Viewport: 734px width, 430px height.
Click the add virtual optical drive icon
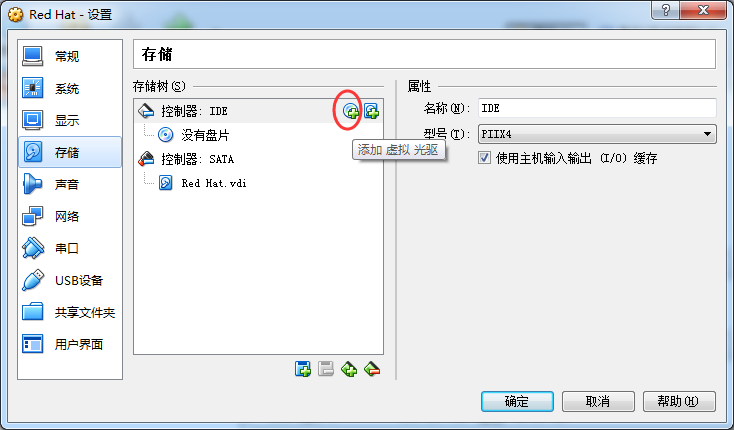pos(351,111)
